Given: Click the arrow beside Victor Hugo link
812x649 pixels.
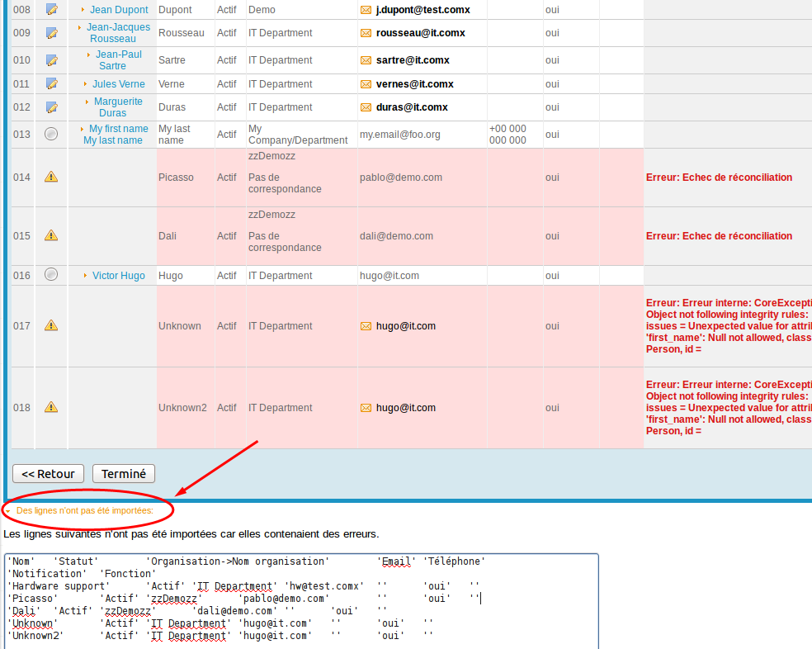Looking at the screenshot, I should coord(85,276).
